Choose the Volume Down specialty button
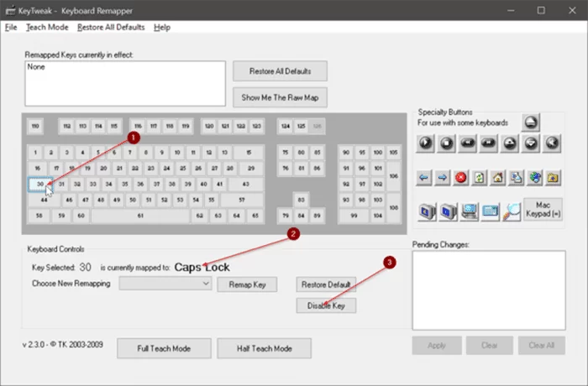The width and height of the screenshot is (588, 386). click(531, 143)
